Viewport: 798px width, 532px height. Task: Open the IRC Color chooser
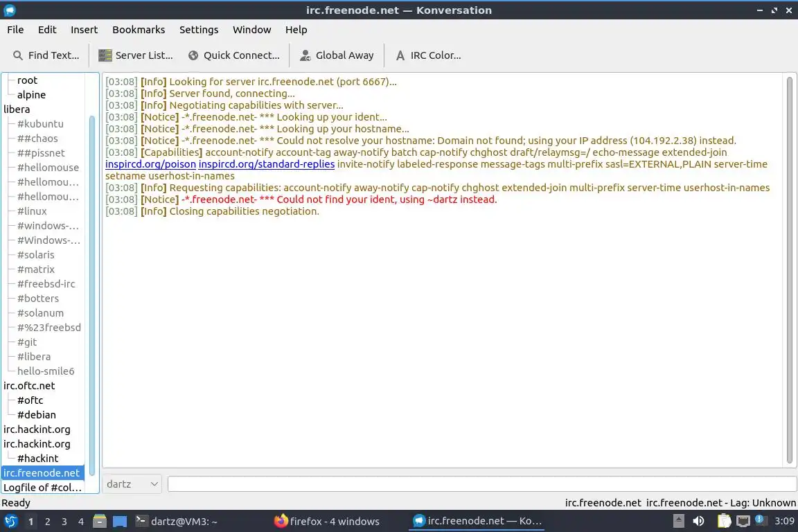pyautogui.click(x=429, y=55)
